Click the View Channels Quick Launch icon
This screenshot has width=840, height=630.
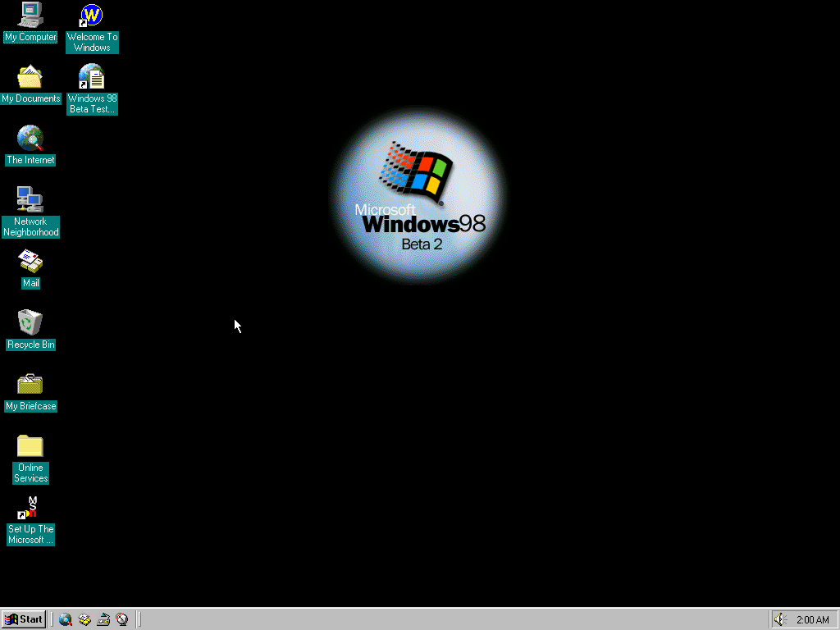point(122,619)
